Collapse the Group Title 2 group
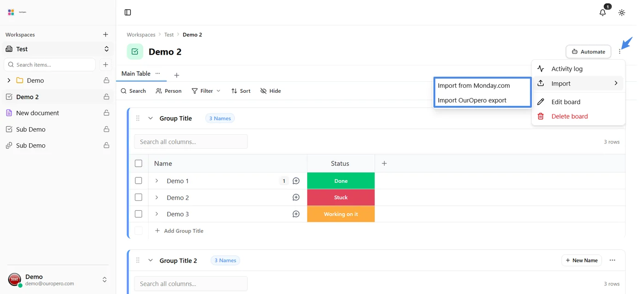Screen dimensions: 644x294 point(150,260)
